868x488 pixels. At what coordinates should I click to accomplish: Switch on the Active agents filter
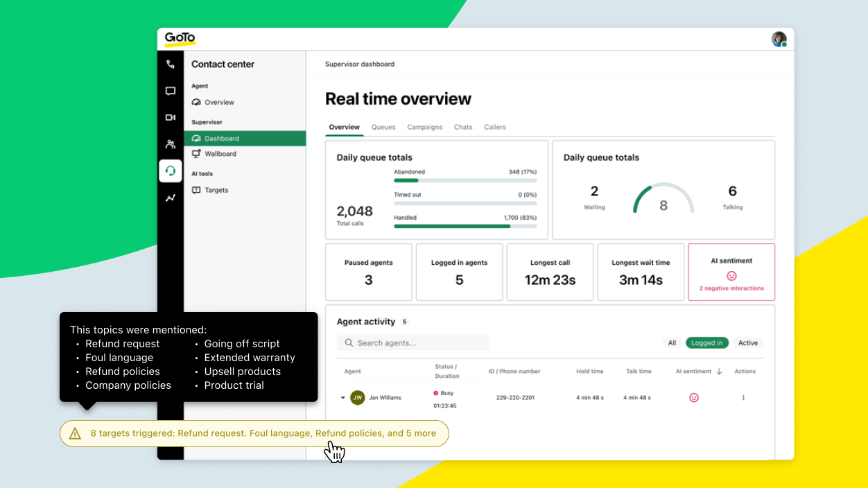tap(748, 342)
